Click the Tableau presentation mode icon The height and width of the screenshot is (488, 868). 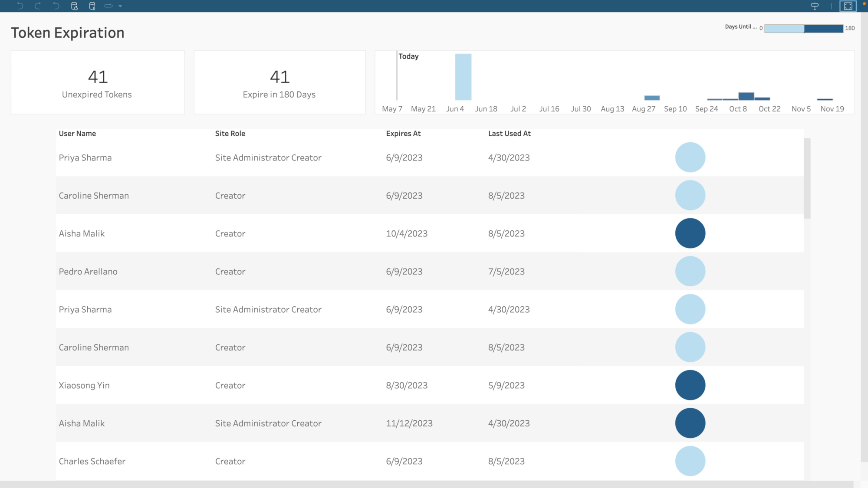(848, 6)
